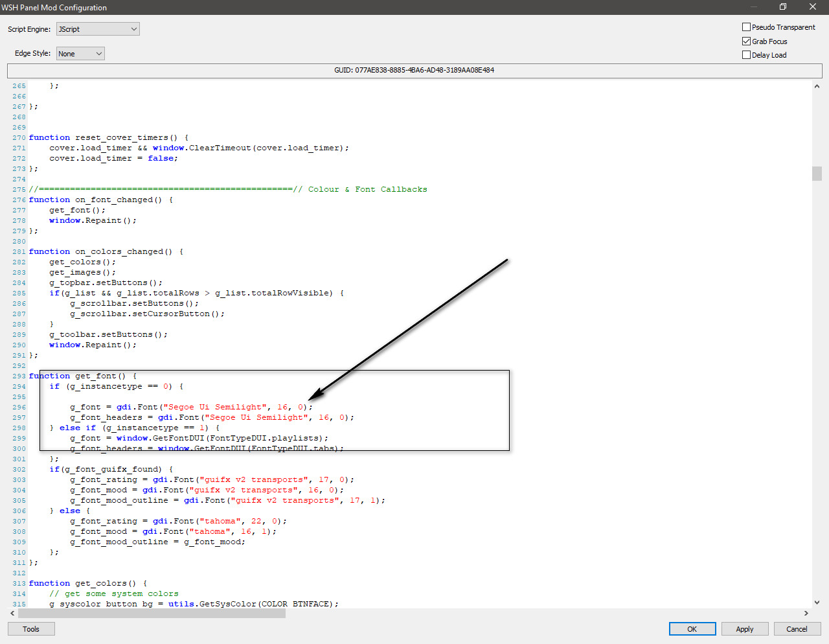The height and width of the screenshot is (644, 829).
Task: Click the vertical scrollbar thumb
Action: pyautogui.click(x=817, y=174)
